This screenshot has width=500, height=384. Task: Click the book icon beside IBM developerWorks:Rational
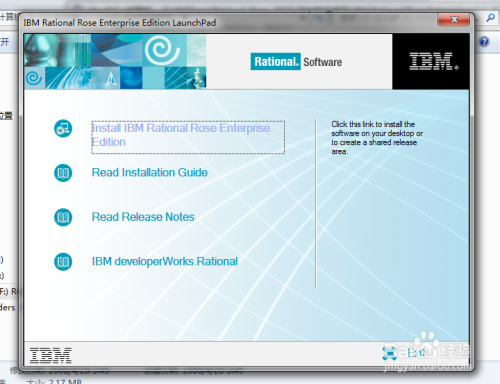pos(63,262)
